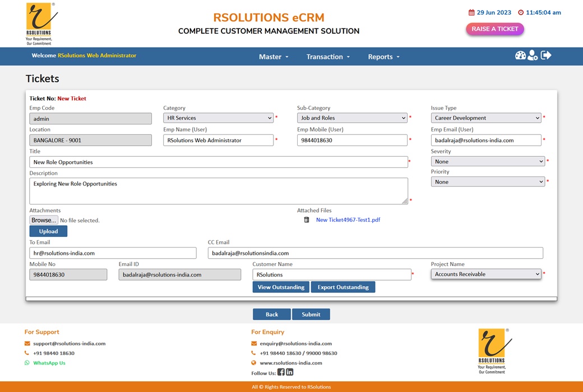Click into the Title input field

tap(219, 162)
